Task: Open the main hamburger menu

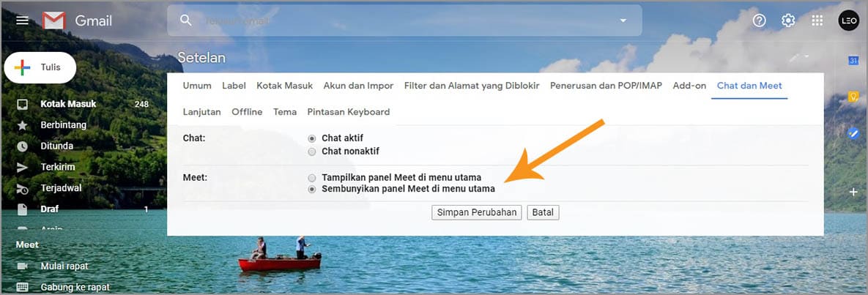Action: [x=22, y=20]
